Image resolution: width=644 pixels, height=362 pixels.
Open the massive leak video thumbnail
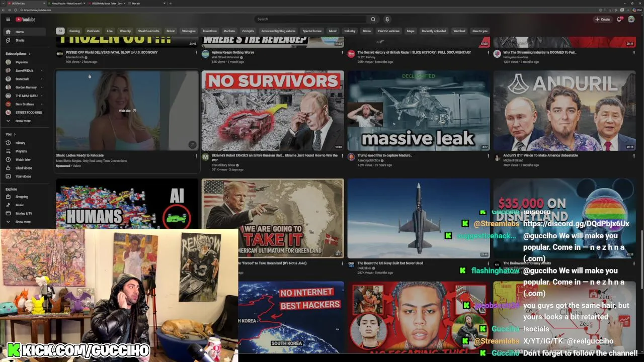(x=419, y=111)
